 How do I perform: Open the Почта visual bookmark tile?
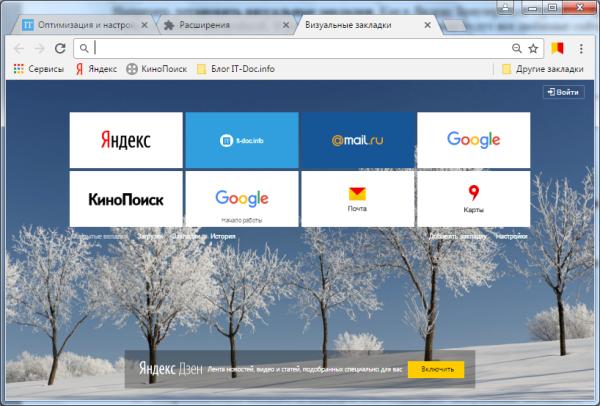[358, 199]
